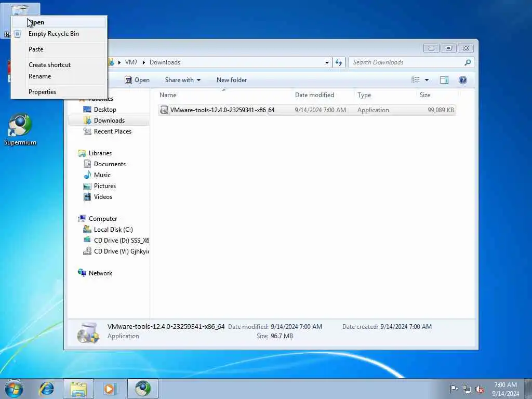Click the Network globe icon
This screenshot has height=399, width=532.
[82, 273]
